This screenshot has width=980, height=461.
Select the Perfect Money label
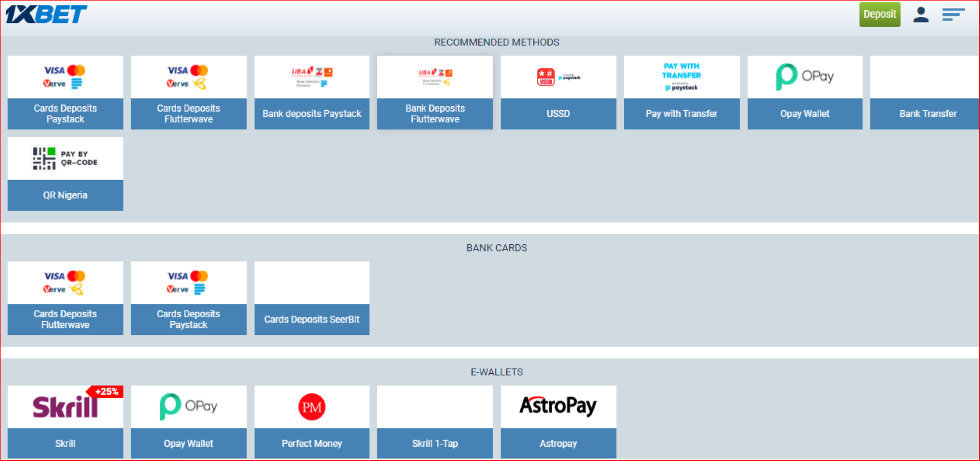point(312,443)
